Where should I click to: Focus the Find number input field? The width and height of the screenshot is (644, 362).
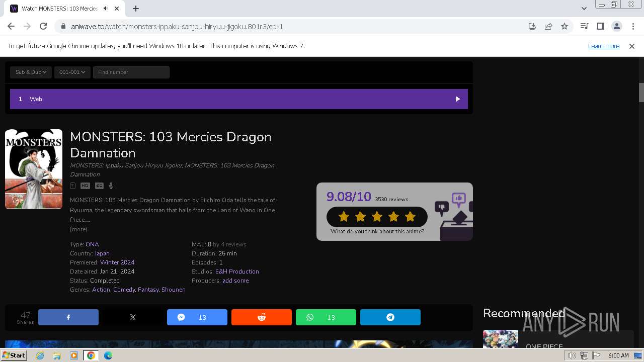point(131,72)
